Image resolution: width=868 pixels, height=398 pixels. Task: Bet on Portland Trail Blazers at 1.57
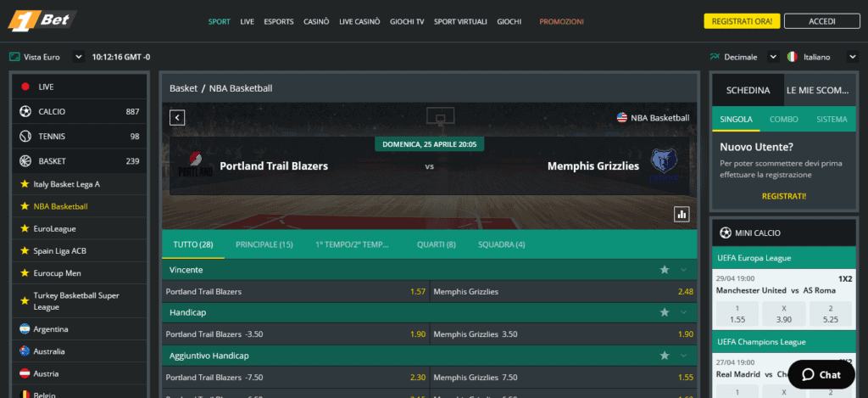click(295, 292)
